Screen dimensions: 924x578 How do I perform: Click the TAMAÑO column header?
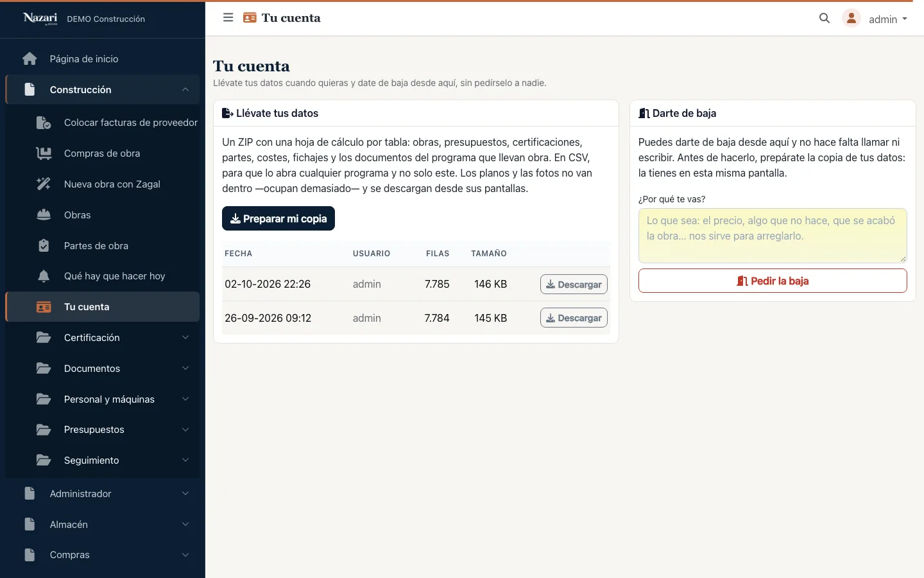click(x=489, y=254)
